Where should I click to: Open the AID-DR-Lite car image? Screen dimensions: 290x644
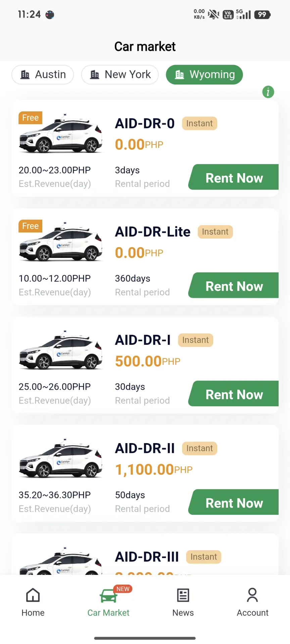[61, 242]
